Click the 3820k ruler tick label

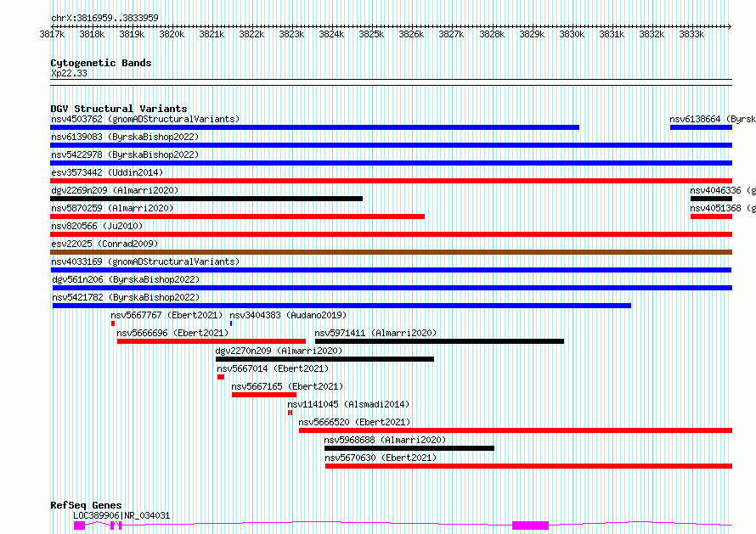[x=172, y=35]
